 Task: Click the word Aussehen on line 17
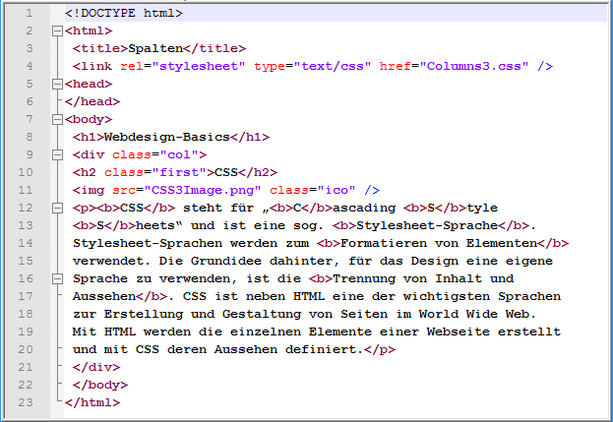pyautogui.click(x=104, y=296)
